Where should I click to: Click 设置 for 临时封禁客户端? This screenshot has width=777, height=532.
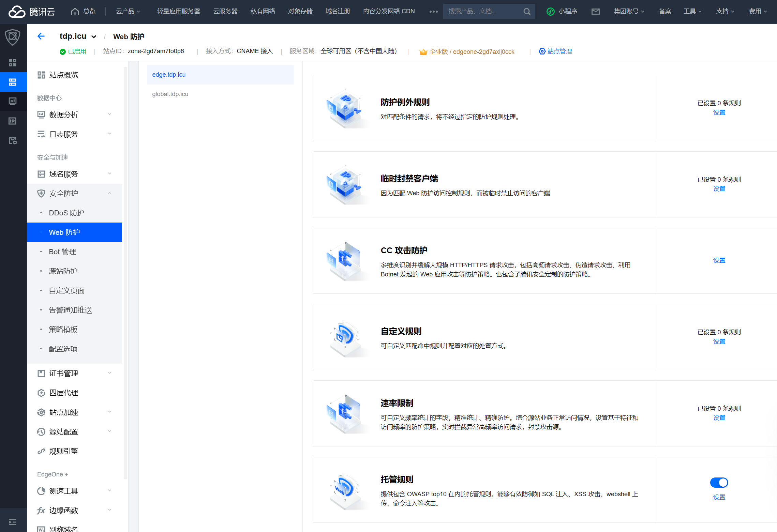[x=719, y=189]
